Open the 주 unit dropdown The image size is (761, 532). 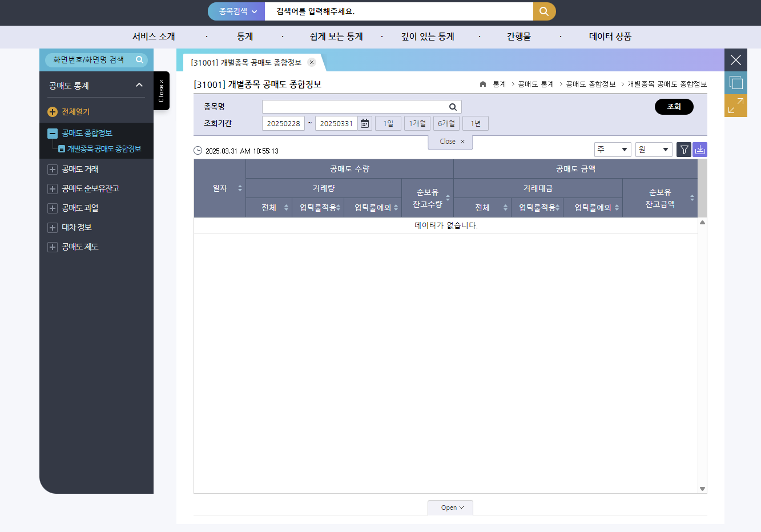(x=613, y=150)
